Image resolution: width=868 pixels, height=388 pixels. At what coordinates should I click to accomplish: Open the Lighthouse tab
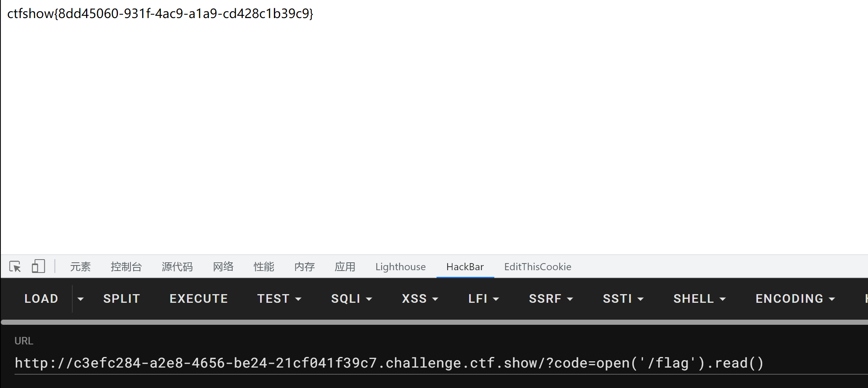[x=400, y=267]
